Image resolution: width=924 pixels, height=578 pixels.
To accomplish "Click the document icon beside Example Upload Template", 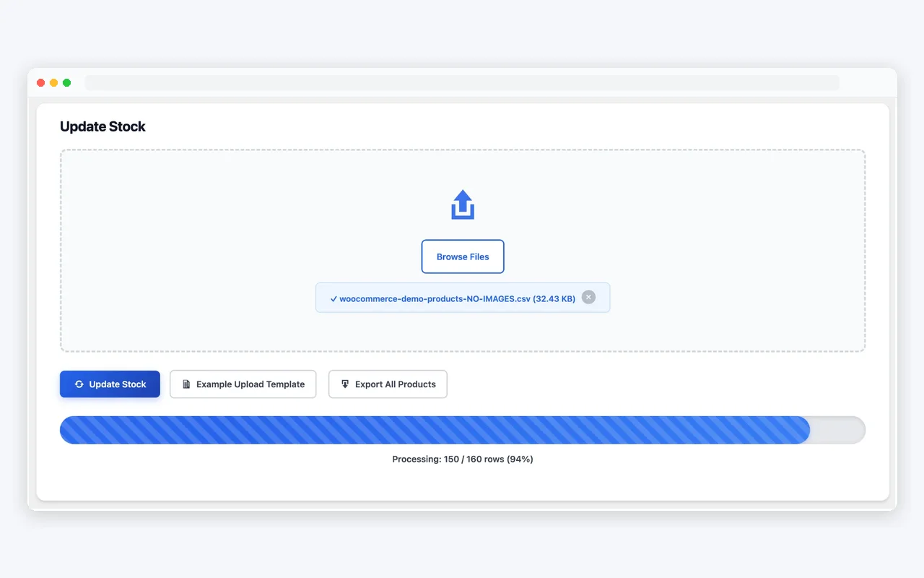I will tap(186, 384).
